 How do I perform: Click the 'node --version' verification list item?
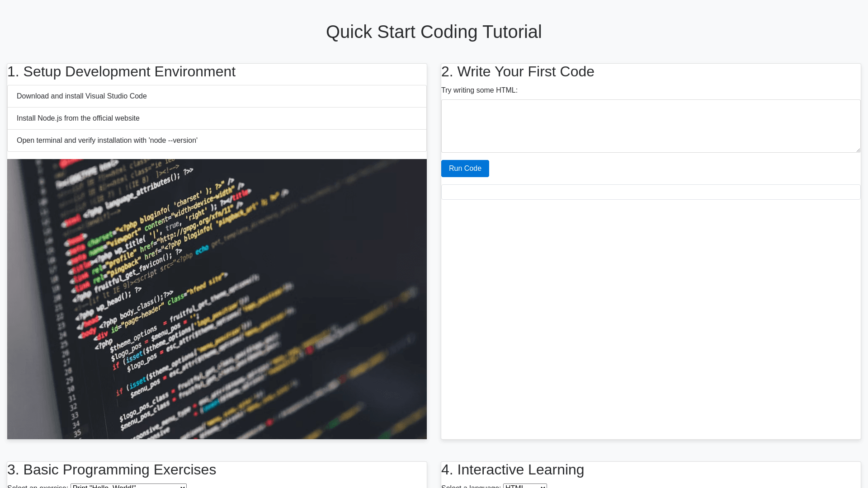click(107, 141)
